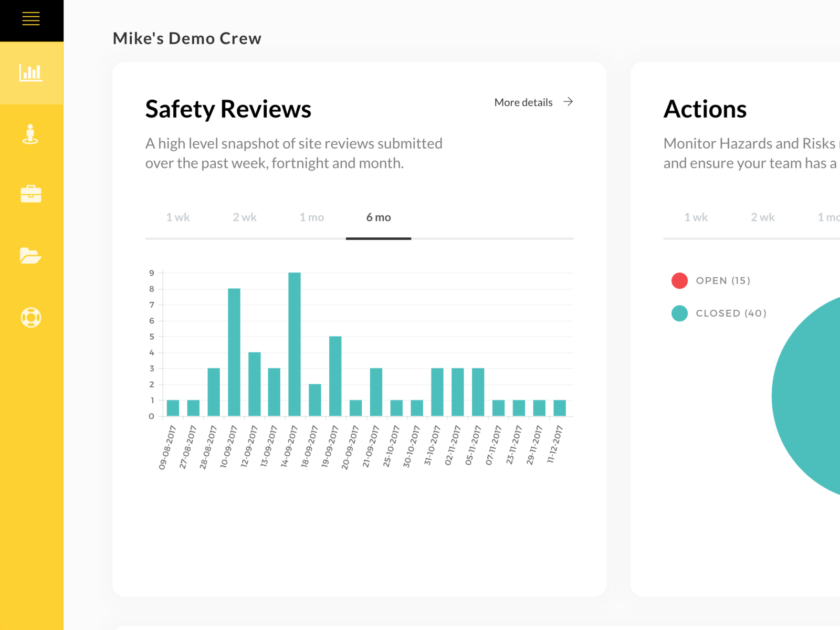Click the lifebuoy support icon
Image resolution: width=840 pixels, height=630 pixels.
point(31,318)
